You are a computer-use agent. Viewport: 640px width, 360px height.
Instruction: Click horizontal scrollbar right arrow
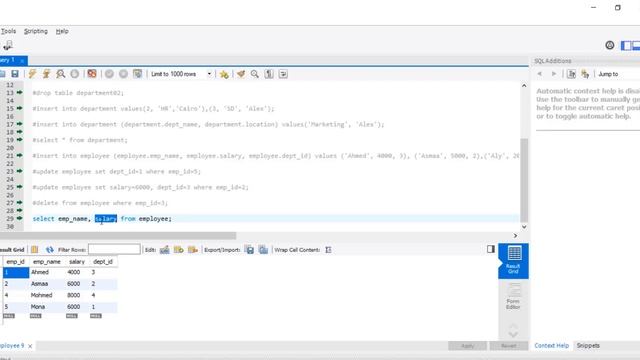point(515,236)
